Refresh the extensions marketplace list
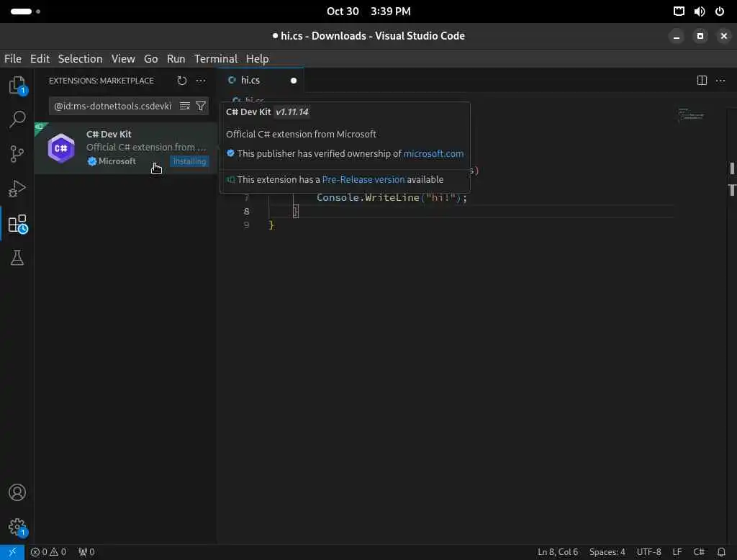The width and height of the screenshot is (737, 560). point(182,81)
